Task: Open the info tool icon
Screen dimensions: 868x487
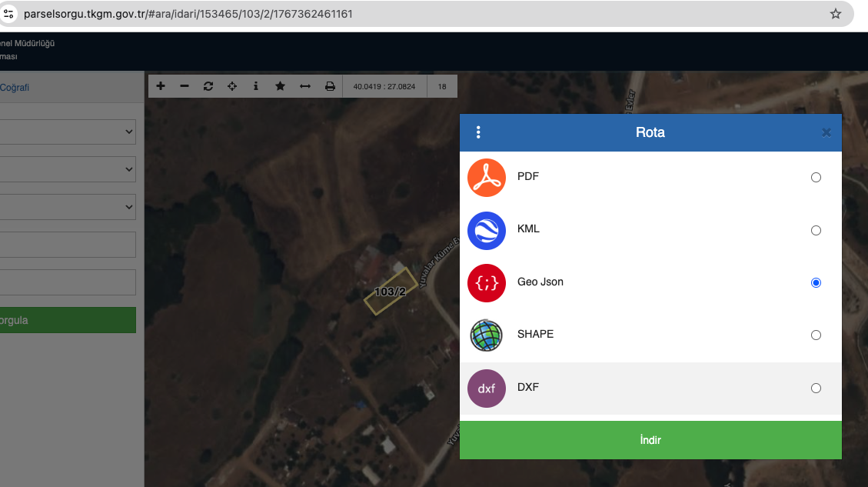Action: 256,86
